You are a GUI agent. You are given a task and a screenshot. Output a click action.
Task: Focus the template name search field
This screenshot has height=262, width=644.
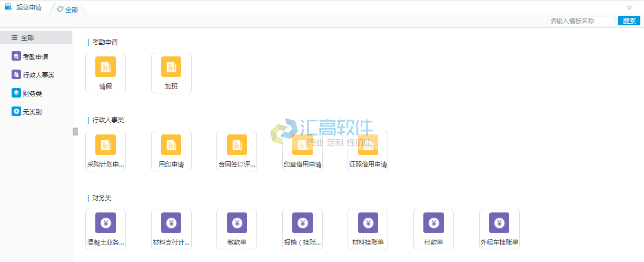(581, 21)
